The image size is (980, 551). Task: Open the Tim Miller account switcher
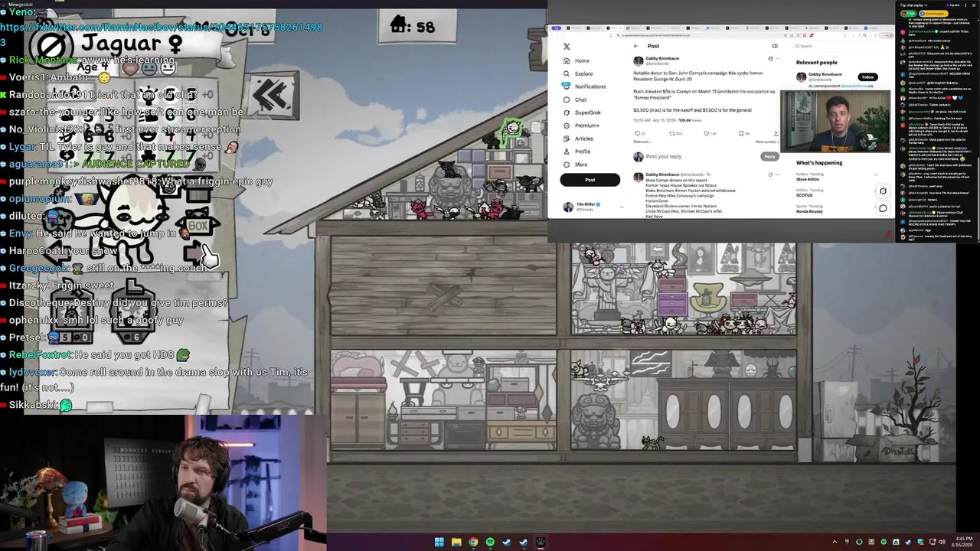[593, 207]
